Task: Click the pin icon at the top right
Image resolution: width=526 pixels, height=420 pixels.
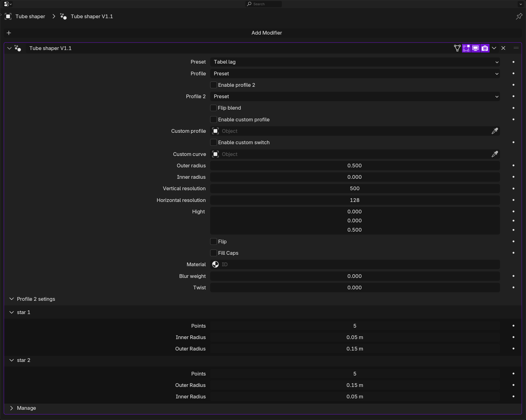Action: click(519, 16)
